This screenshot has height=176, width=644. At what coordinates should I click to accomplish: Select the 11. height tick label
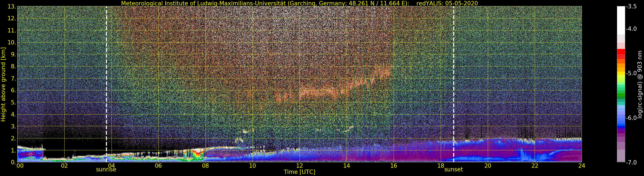point(12,31)
